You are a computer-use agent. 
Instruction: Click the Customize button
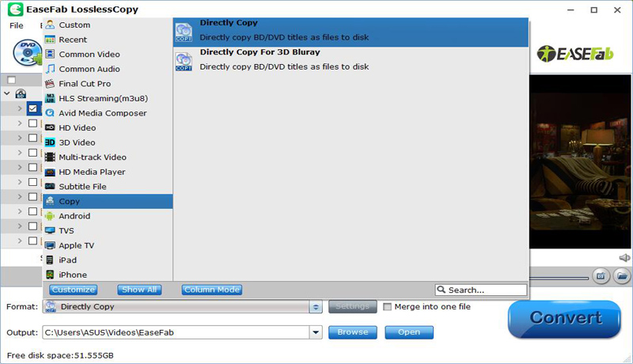click(x=73, y=290)
